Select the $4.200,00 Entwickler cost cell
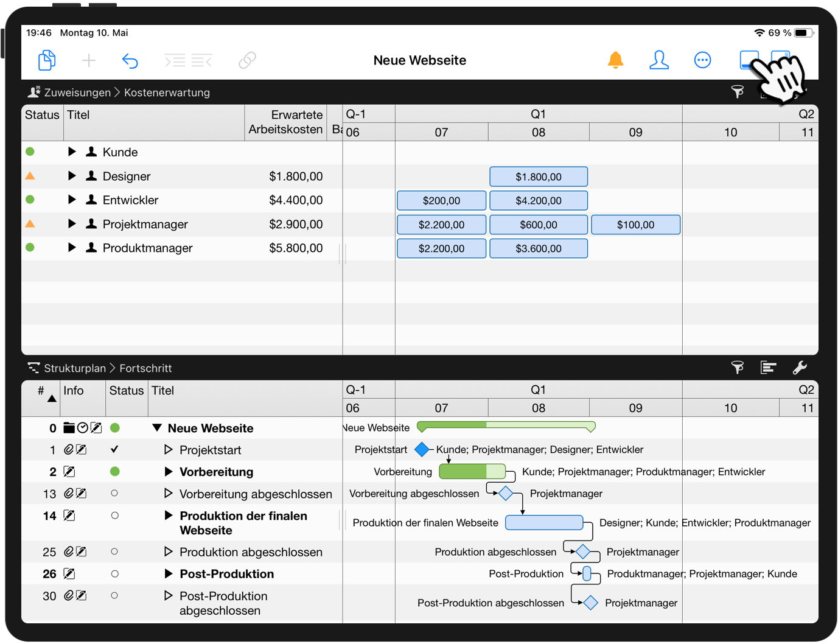The image size is (838, 644). 538,201
